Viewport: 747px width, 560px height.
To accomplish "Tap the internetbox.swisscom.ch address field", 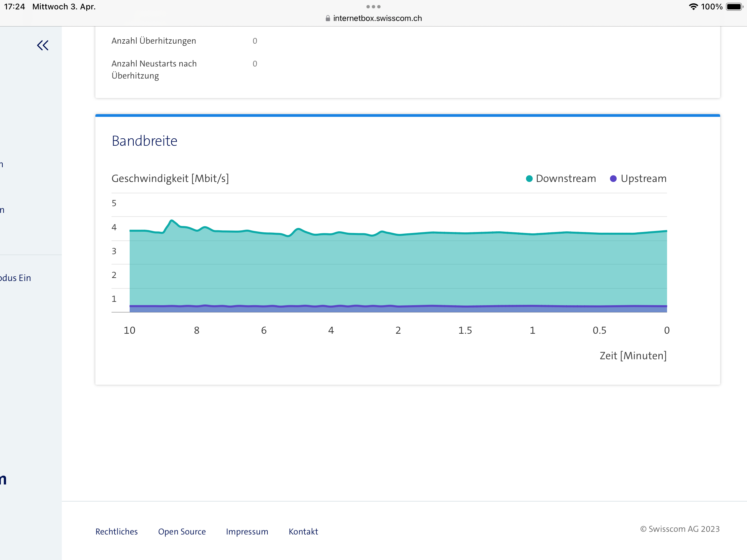I will (377, 18).
